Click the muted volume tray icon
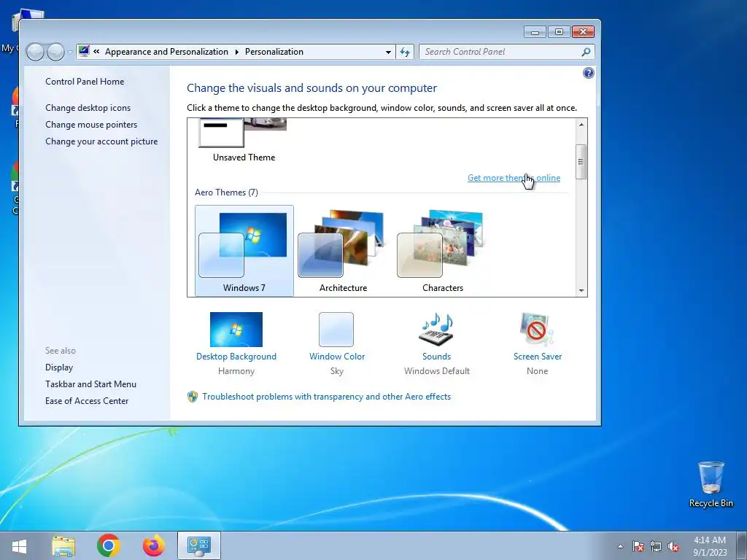The height and width of the screenshot is (560, 747). 673,546
